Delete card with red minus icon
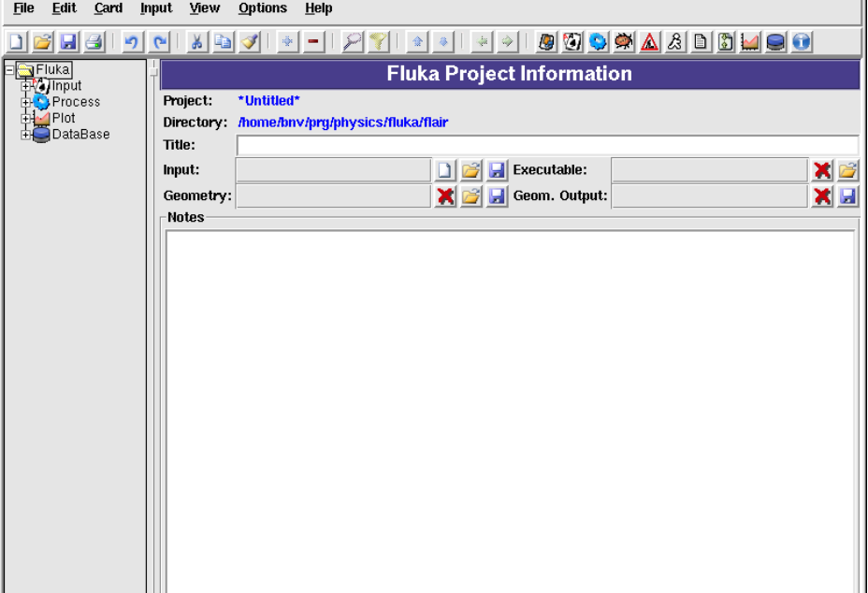Viewport: 868px width, 593px height. tap(313, 41)
